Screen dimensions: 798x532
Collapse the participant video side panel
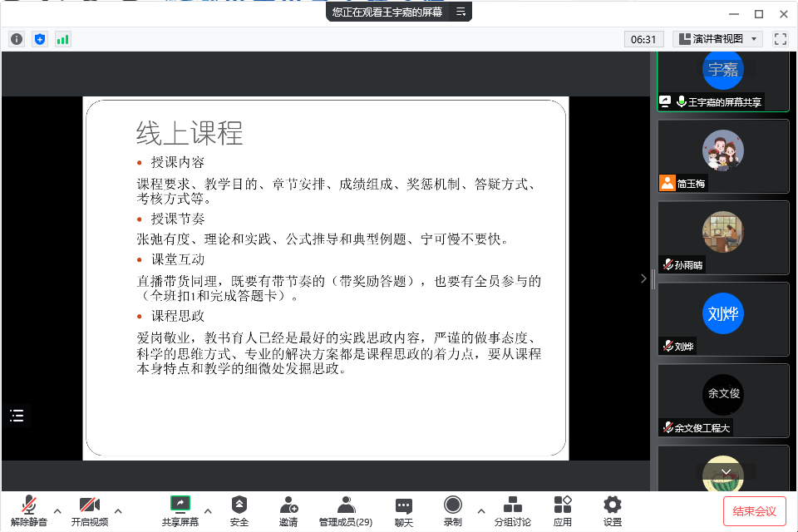pos(643,279)
